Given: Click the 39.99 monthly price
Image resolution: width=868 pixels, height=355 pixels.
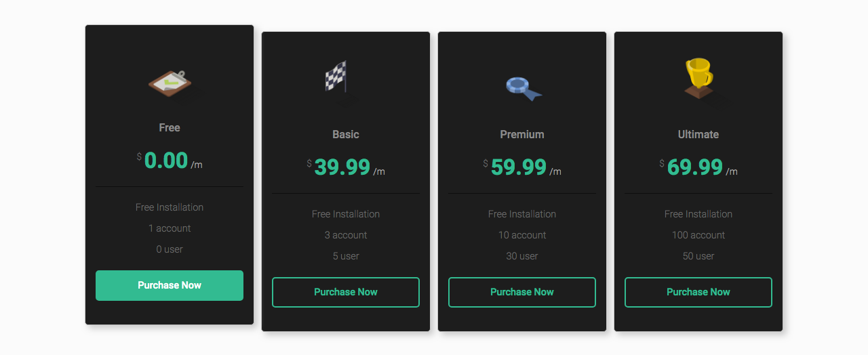Looking at the screenshot, I should tap(342, 167).
